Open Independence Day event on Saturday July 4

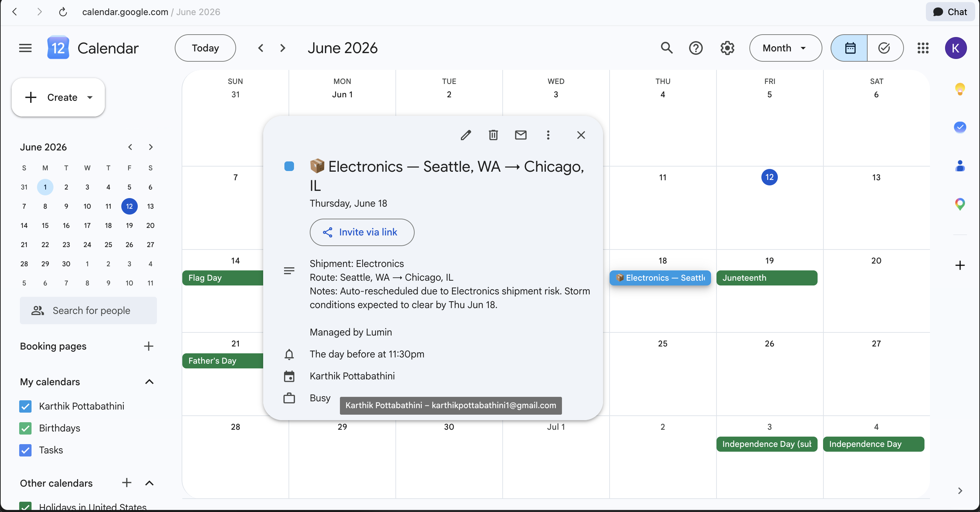click(x=873, y=444)
